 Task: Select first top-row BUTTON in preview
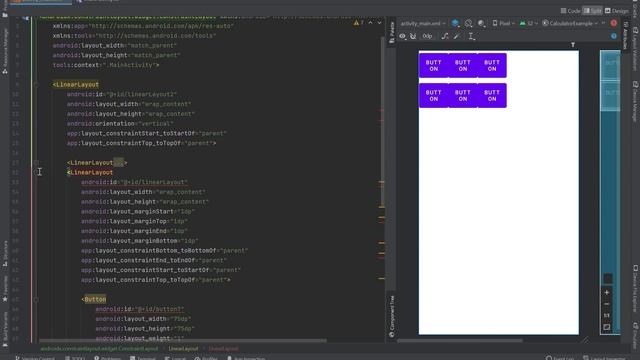coord(433,65)
